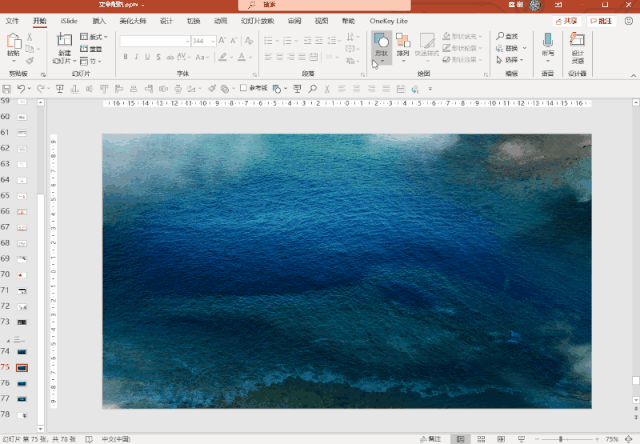The width and height of the screenshot is (640, 444).
Task: Open Character Spacing AV dropdown
Action: click(x=183, y=57)
